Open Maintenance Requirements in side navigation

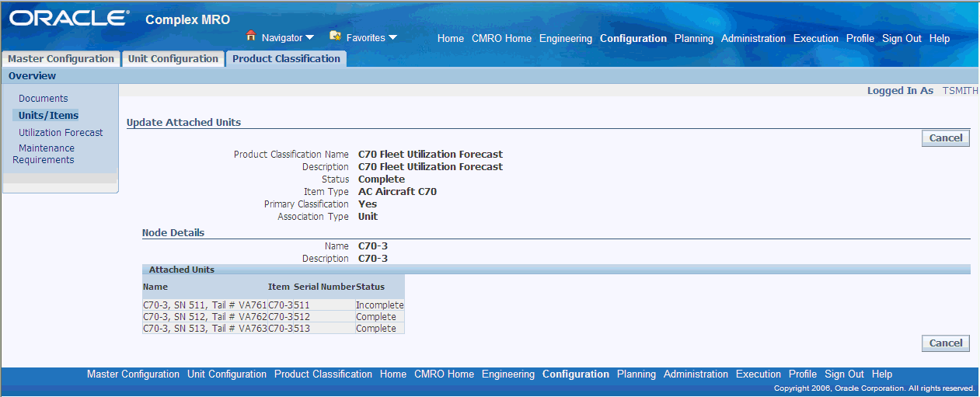point(44,154)
